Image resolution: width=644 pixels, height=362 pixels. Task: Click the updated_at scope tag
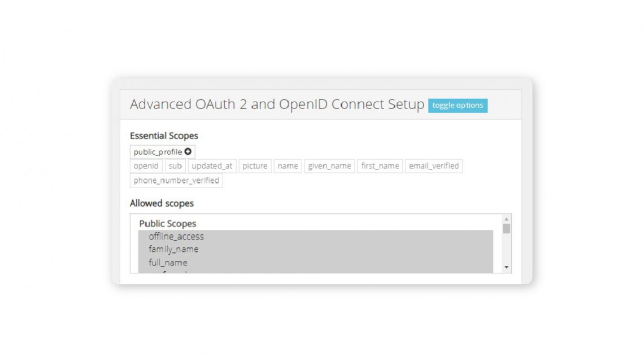212,166
